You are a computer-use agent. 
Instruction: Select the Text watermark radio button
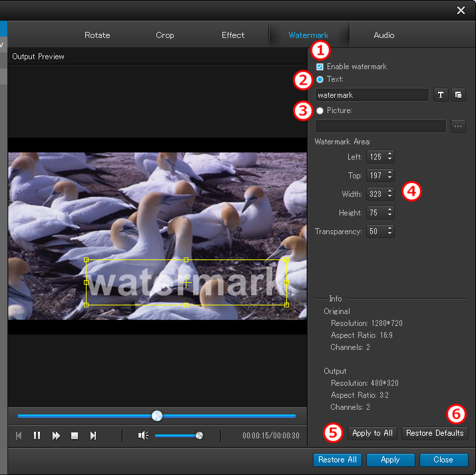(320, 79)
